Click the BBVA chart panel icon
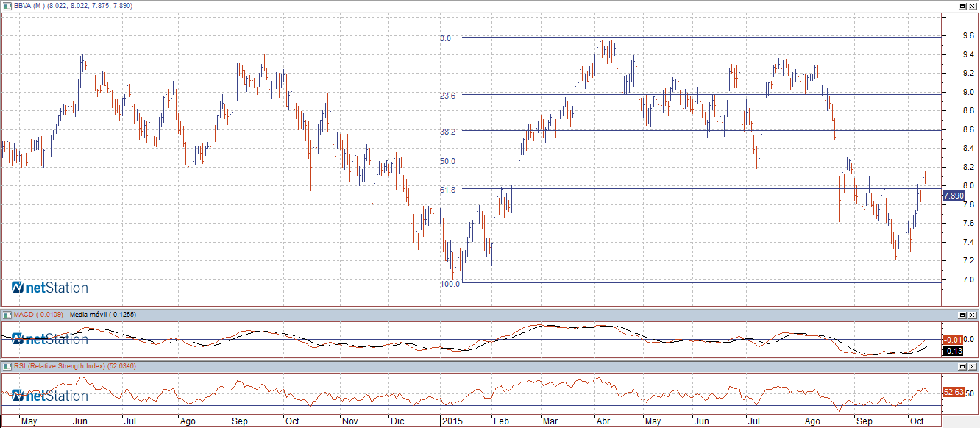This screenshot has height=428, width=980. coord(7,5)
